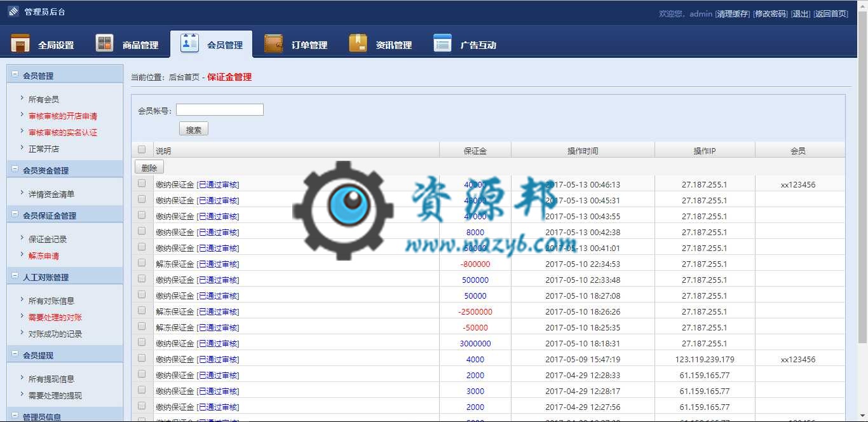Click amount 4000 in the 2017-05-09 row
The width and height of the screenshot is (868, 422).
click(475, 359)
